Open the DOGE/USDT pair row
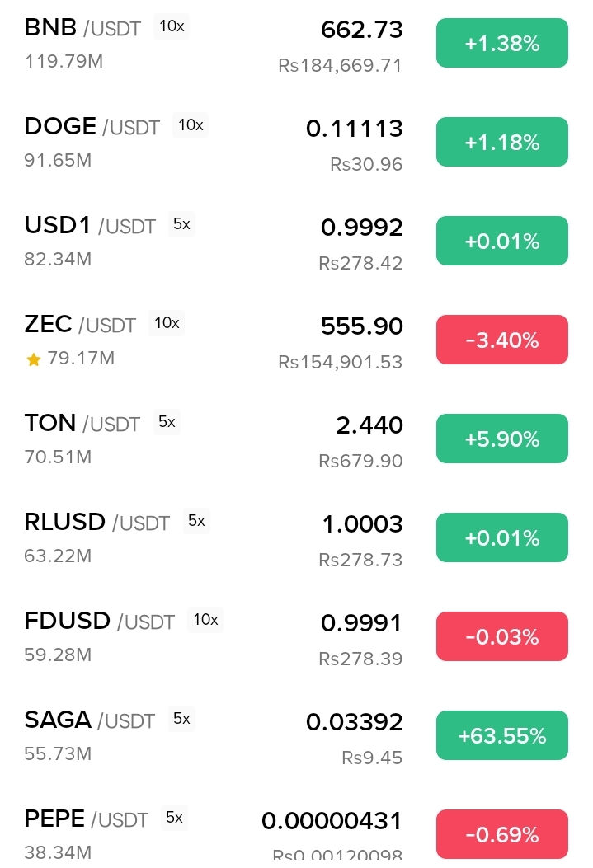The width and height of the screenshot is (593, 868). point(296,143)
